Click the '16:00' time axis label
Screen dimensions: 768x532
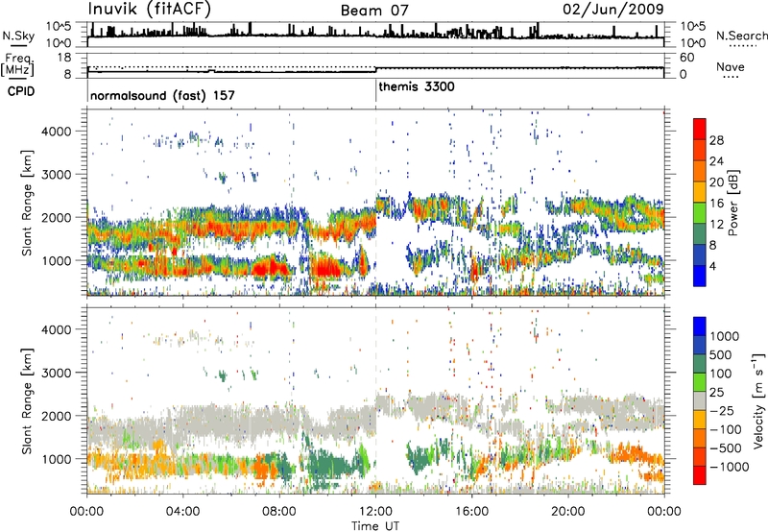(472, 512)
